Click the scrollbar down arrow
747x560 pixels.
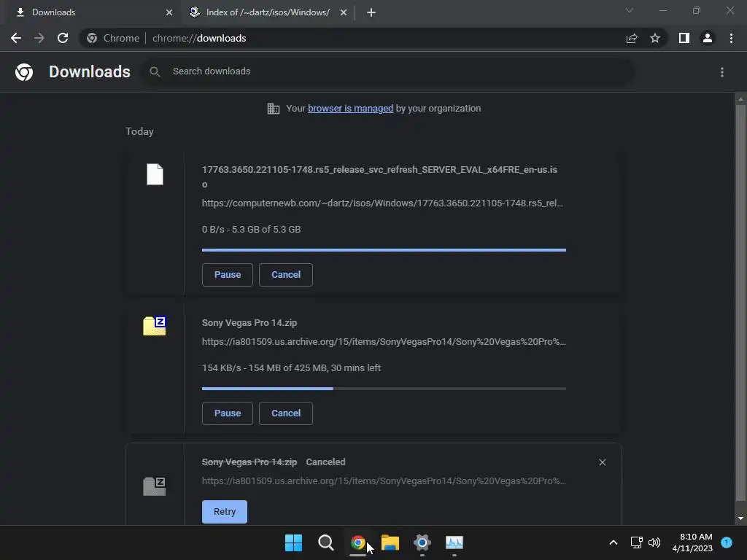click(x=740, y=518)
